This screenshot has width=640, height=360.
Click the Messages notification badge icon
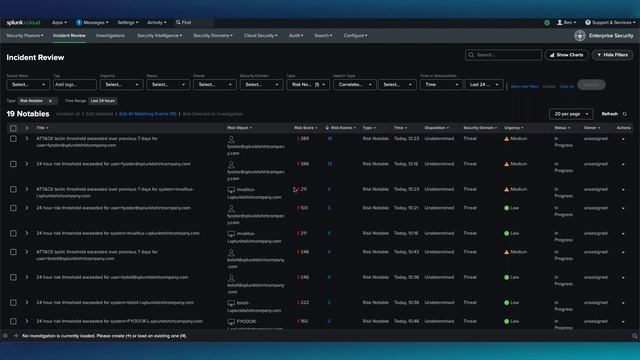pos(79,22)
